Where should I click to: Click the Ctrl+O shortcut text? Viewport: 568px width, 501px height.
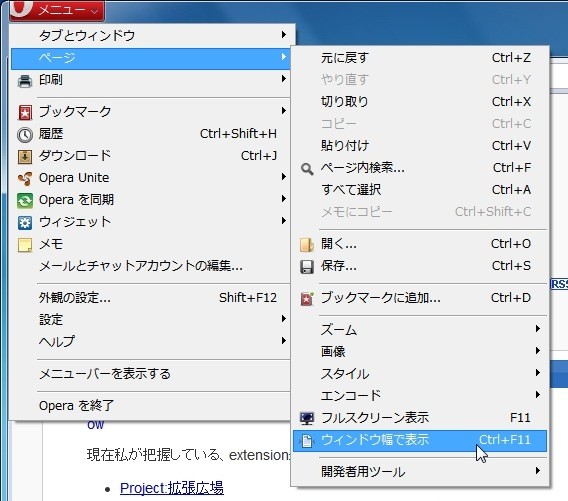click(x=511, y=244)
